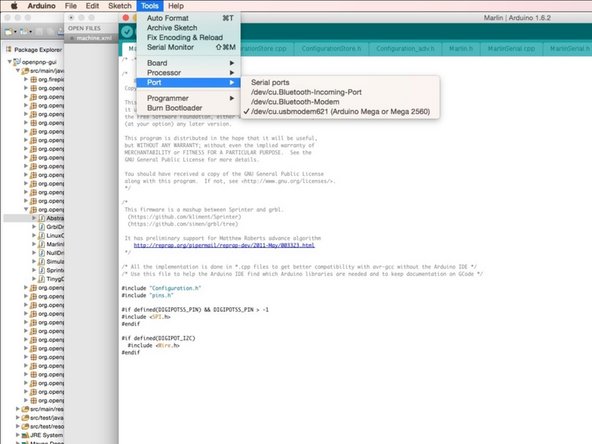Select the openpnp-gui project icon
The height and width of the screenshot is (444, 592).
[x=17, y=62]
